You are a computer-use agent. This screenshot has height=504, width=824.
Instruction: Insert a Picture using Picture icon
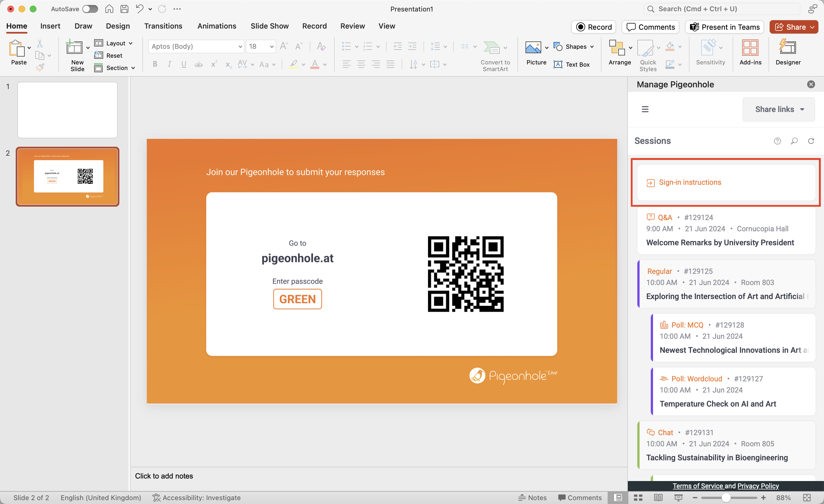[x=533, y=47]
